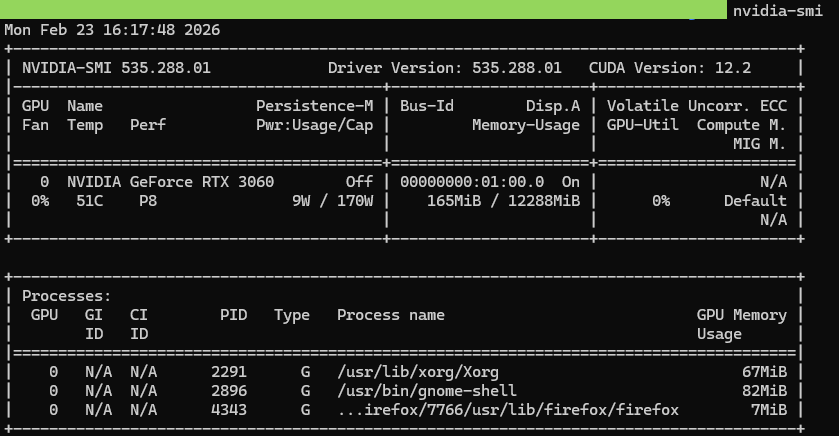Screen dimensions: 839x436
Task: Click the 9W / 170W power usage
Action: [333, 201]
